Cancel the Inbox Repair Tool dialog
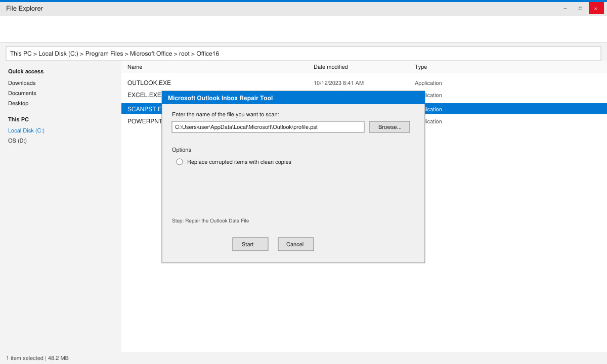 click(296, 244)
